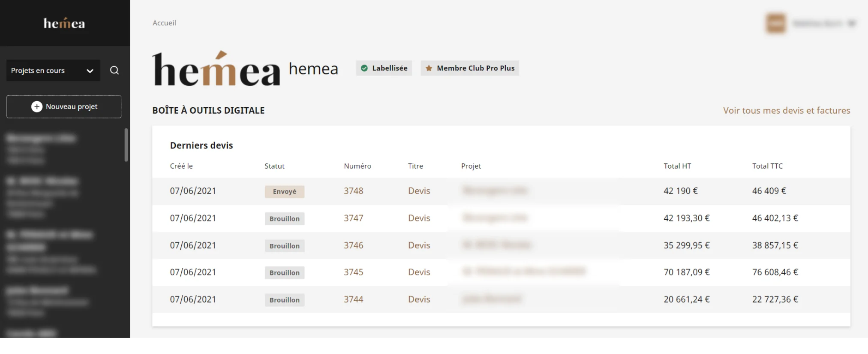Screen dimensions: 868x354
Task: Click 'Brouillon' status in row 3746
Action: tap(285, 246)
